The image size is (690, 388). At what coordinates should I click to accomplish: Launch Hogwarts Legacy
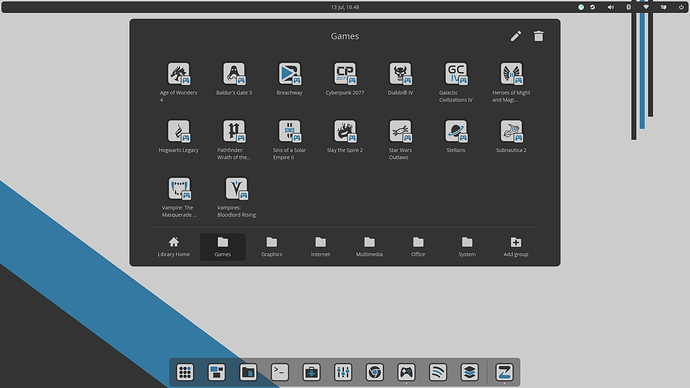point(179,131)
